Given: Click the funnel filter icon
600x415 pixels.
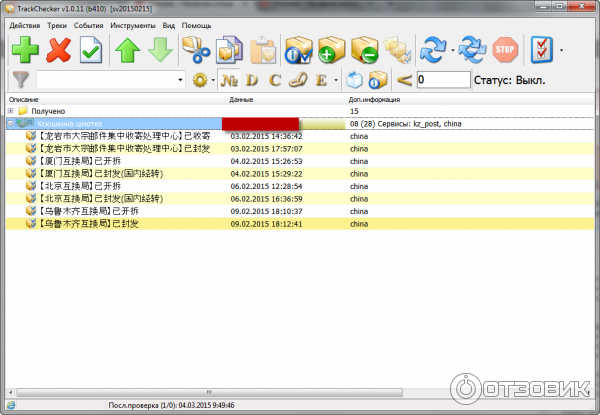Looking at the screenshot, I should 20,80.
